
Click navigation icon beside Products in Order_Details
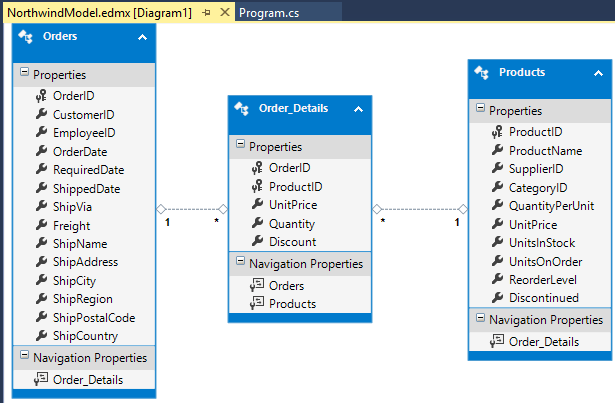coord(257,303)
